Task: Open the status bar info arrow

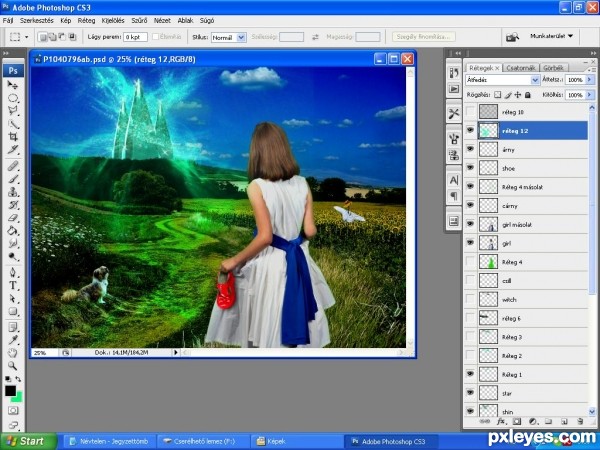Action: tap(176, 352)
